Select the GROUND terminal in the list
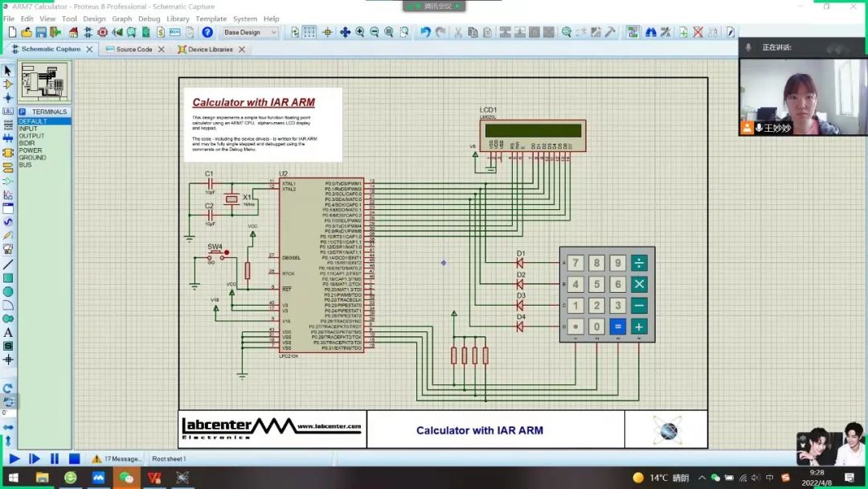 [x=33, y=158]
